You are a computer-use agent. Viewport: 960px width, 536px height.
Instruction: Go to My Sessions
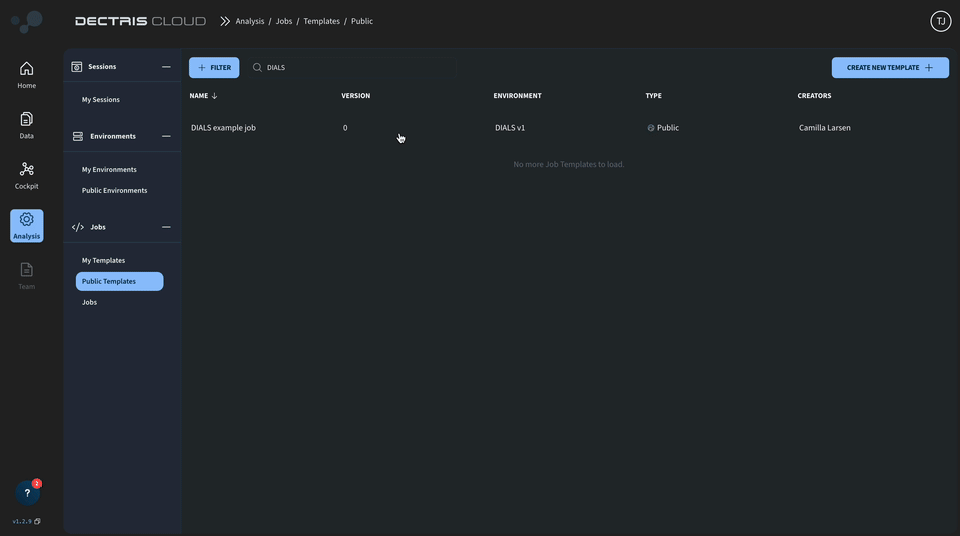pos(101,100)
